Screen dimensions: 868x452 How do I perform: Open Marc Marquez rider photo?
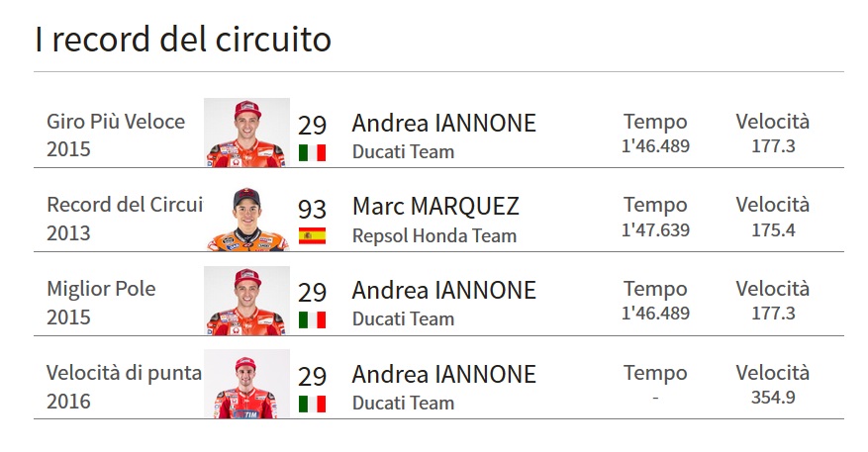tap(246, 218)
